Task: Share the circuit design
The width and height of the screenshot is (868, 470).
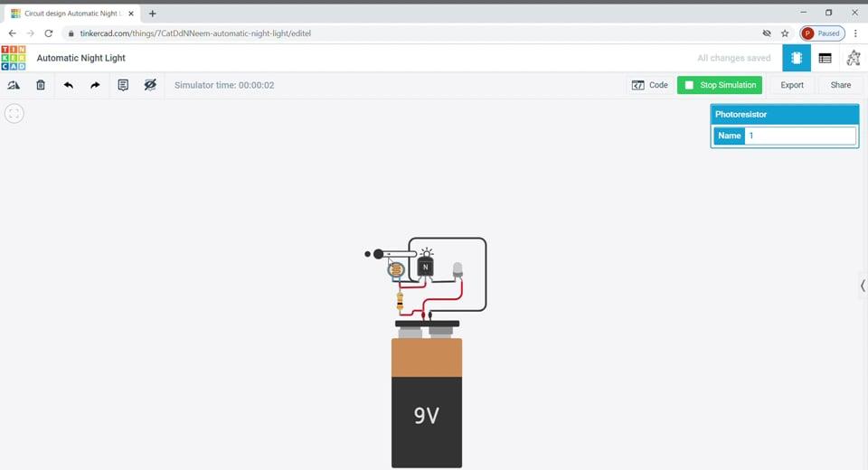Action: 840,85
